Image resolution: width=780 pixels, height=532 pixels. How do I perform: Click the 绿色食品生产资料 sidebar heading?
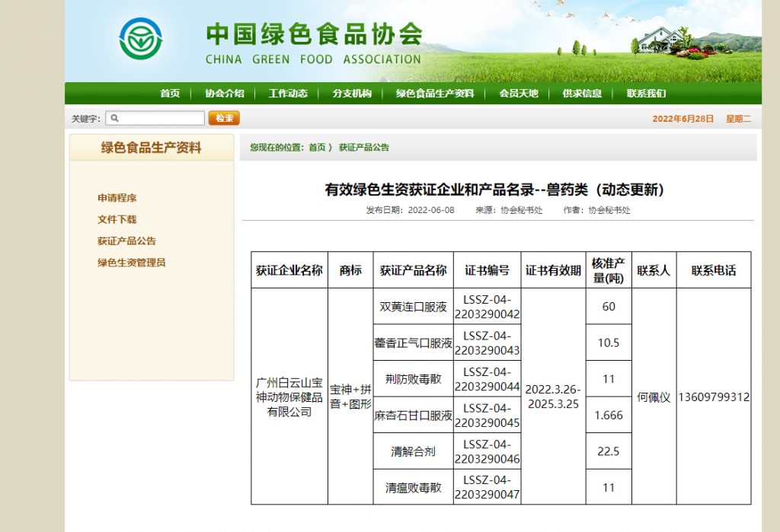coord(152,148)
